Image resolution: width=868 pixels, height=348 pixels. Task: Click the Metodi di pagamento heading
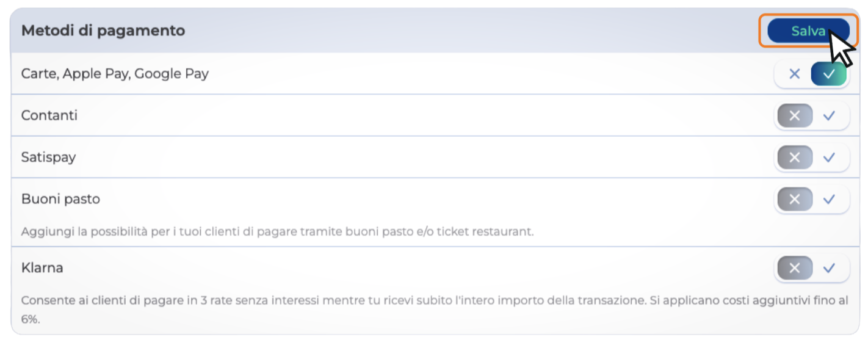click(x=103, y=30)
